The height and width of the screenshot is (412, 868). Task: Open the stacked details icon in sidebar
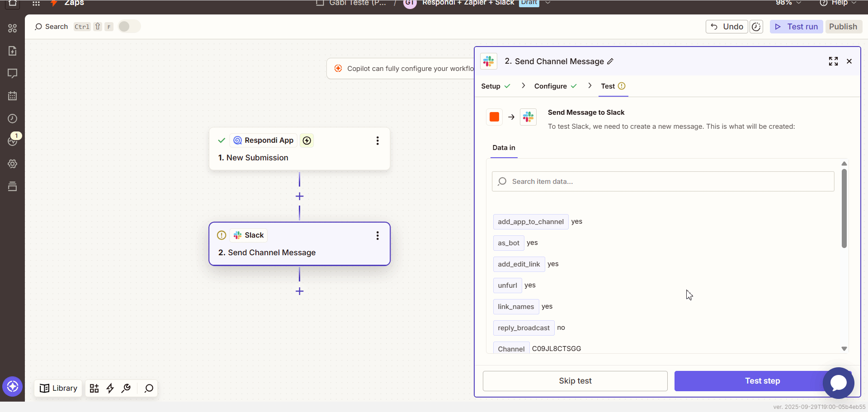[13, 186]
